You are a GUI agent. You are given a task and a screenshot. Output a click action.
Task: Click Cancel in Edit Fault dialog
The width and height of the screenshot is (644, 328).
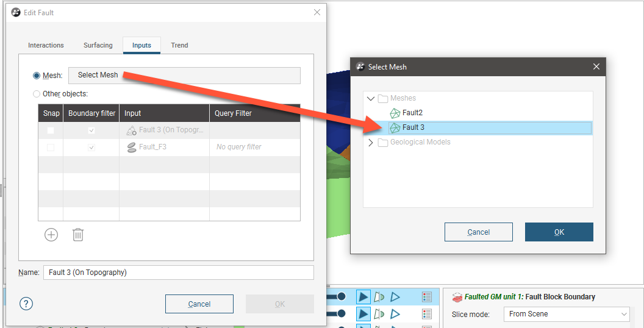(x=199, y=304)
